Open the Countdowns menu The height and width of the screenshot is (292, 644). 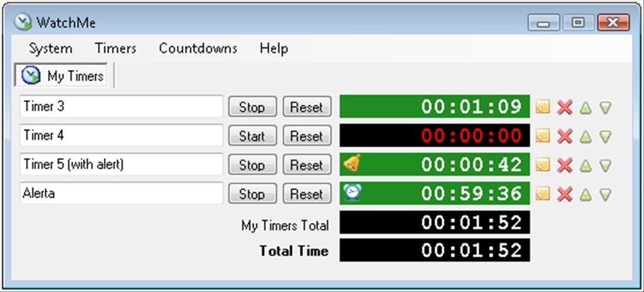pyautogui.click(x=198, y=48)
